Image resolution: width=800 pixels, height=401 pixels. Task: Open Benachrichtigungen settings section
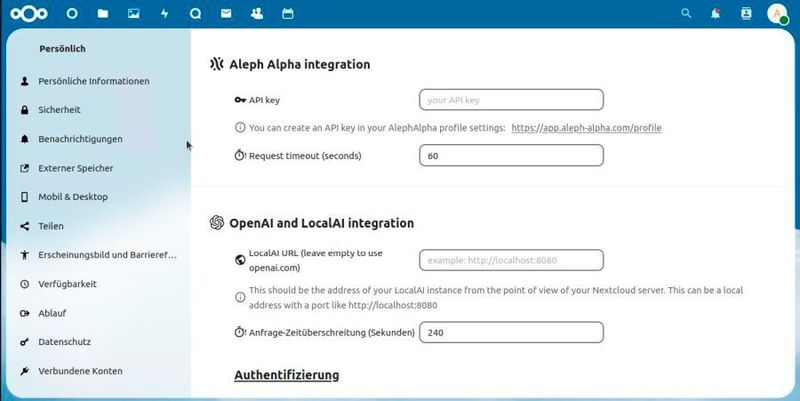(80, 139)
